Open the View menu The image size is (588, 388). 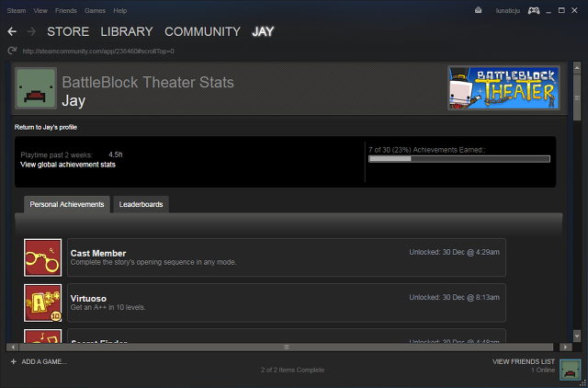pos(40,10)
